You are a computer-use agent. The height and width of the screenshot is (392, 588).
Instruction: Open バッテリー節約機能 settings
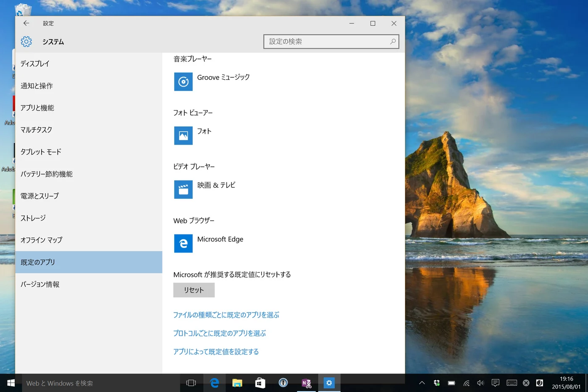89,174
